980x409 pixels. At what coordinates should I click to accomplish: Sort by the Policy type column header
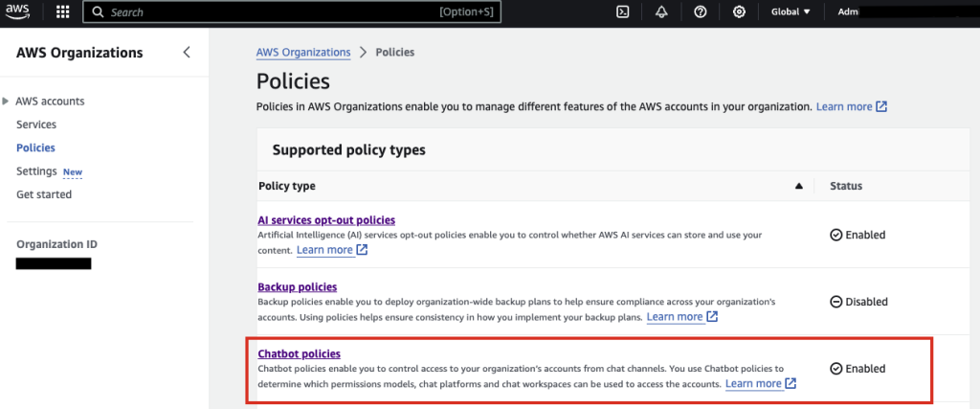287,186
